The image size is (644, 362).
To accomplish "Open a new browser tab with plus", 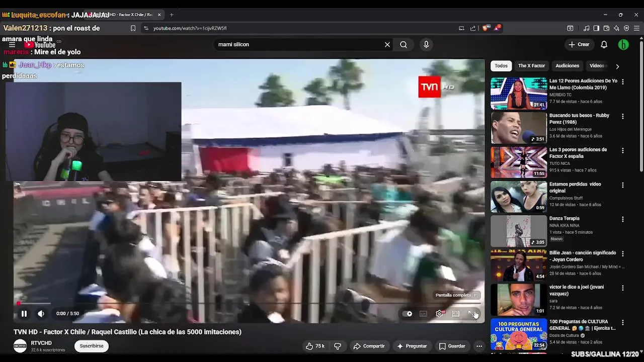I will click(x=172, y=15).
